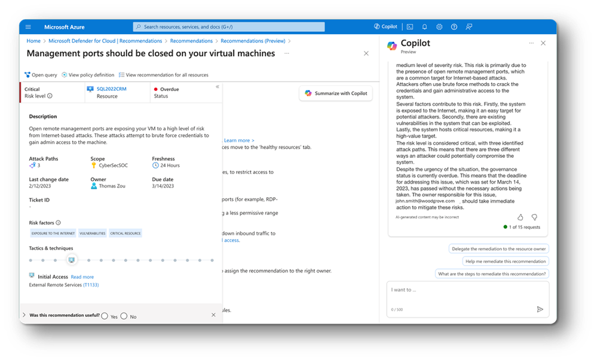Click View policy definition

[88, 75]
